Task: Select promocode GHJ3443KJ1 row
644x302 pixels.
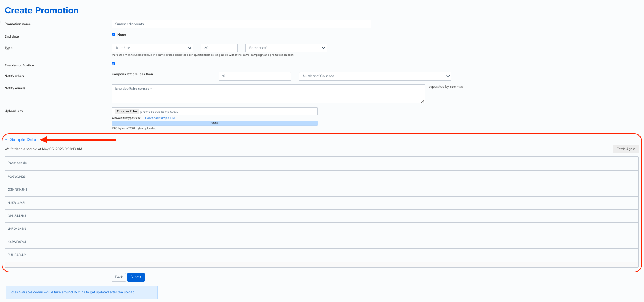Action: pos(322,216)
